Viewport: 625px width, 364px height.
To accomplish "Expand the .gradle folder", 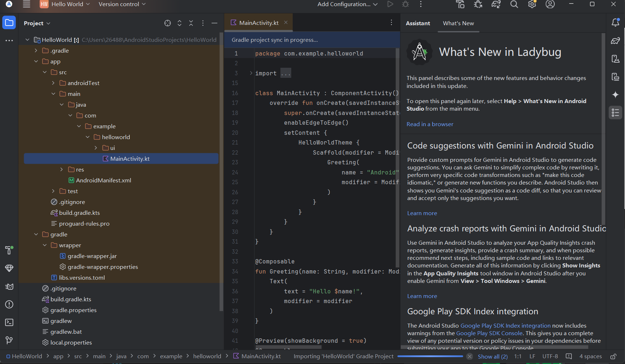I will tap(36, 50).
